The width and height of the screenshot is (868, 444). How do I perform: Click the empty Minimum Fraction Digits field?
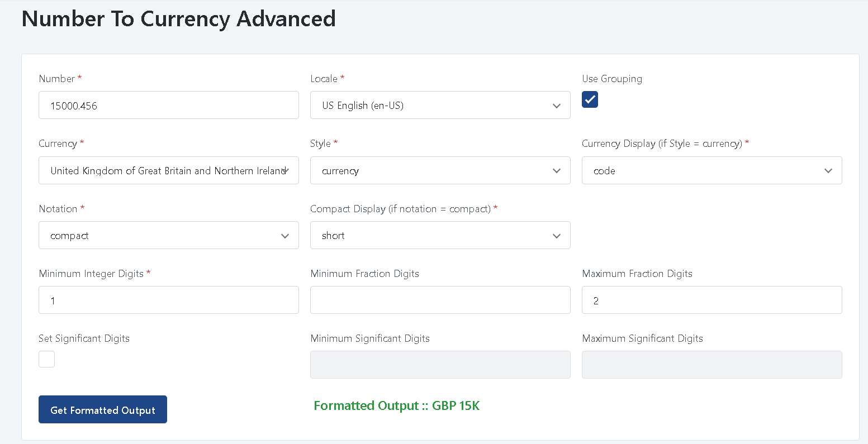click(x=440, y=300)
